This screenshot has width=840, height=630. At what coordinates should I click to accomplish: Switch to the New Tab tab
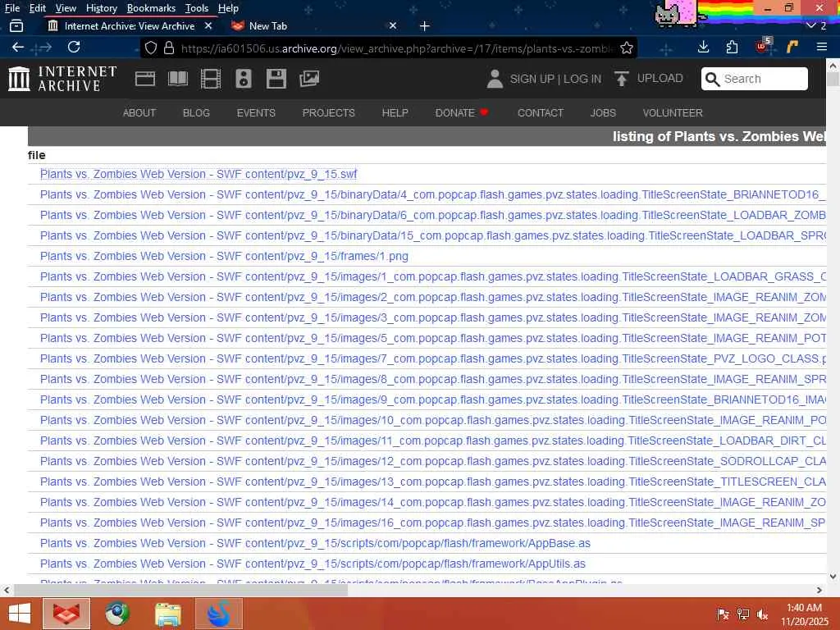(314, 25)
